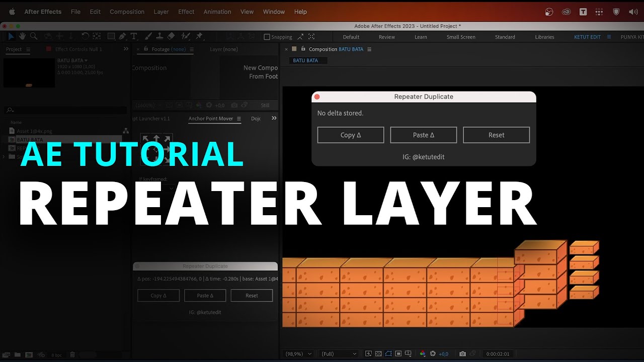
Task: Enable the Snapping checkbox
Action: click(x=267, y=37)
